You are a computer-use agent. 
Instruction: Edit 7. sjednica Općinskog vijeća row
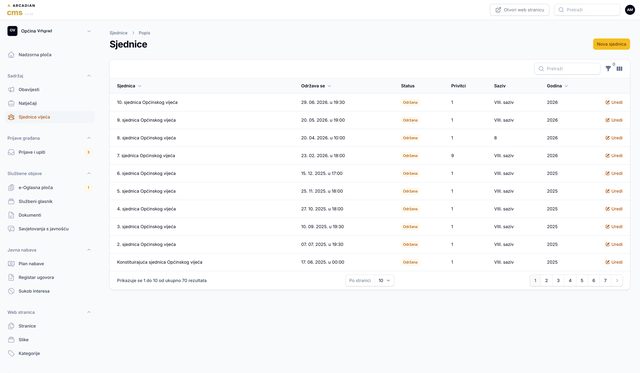coord(614,155)
